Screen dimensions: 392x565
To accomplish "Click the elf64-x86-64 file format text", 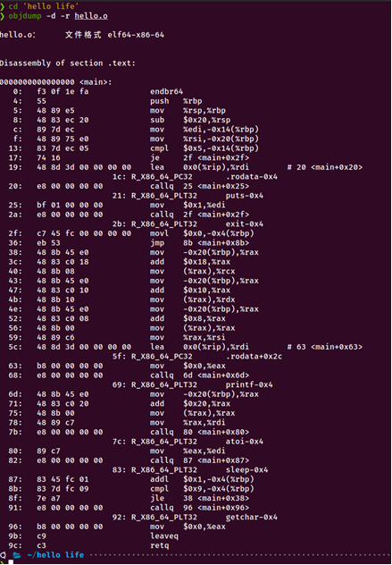I will 136,35.
